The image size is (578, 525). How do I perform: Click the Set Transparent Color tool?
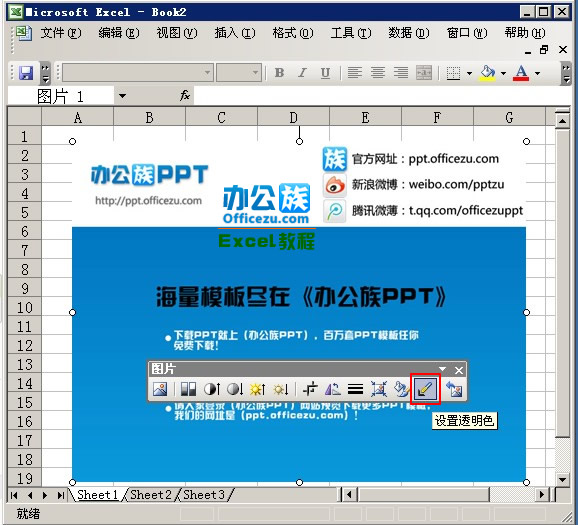point(425,389)
